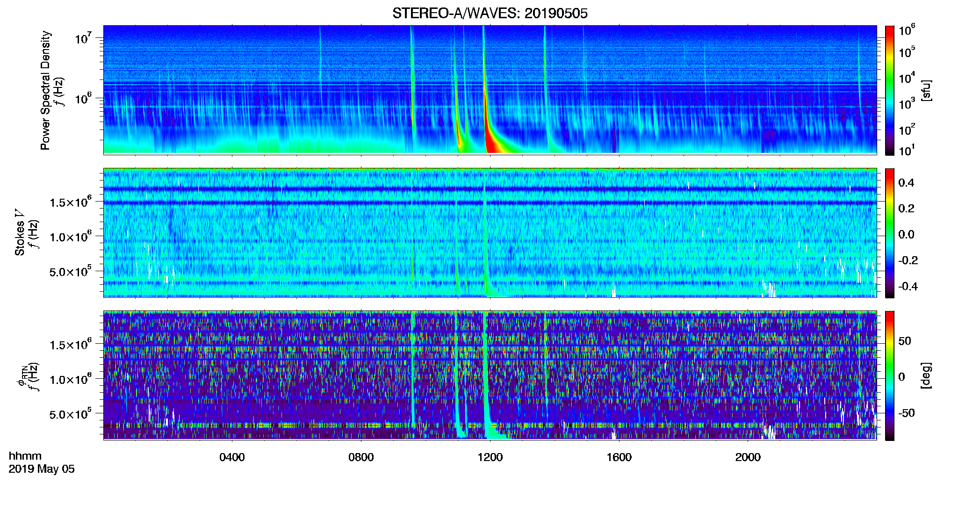The width and height of the screenshot is (980, 505).
Task: Click 1.5×10^6 tick on phi RTN panel
Action: (71, 345)
